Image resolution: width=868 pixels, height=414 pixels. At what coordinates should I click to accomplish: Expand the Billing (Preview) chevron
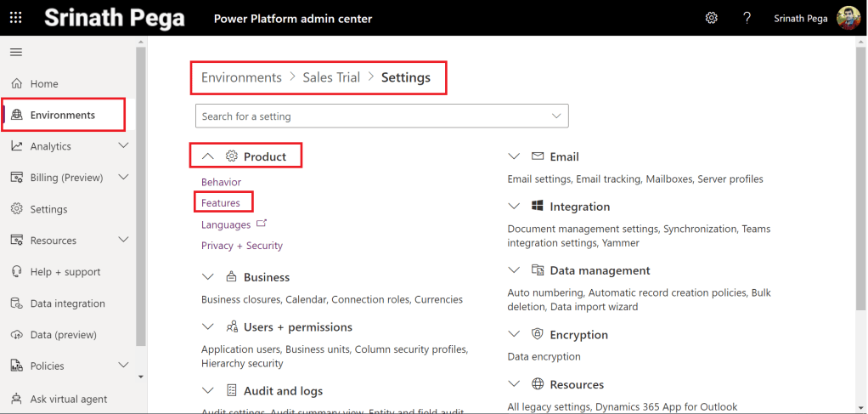pos(123,178)
